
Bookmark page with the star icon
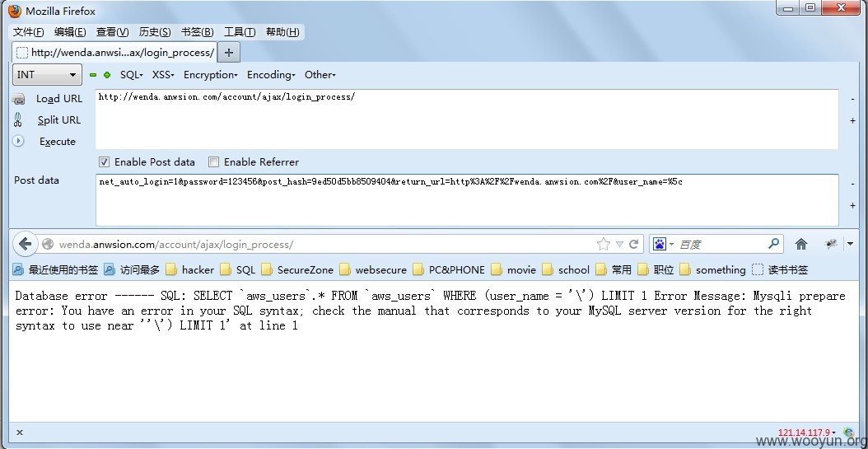coord(604,244)
